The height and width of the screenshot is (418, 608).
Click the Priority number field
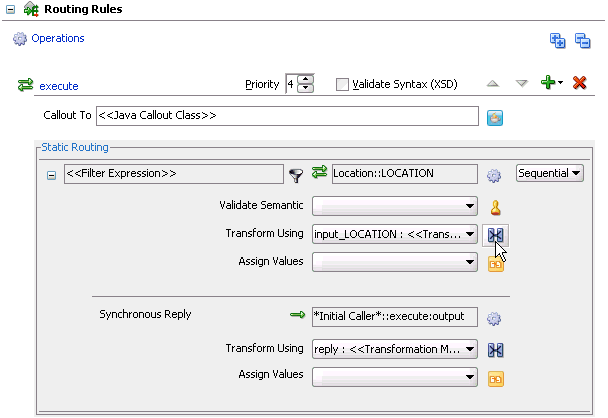point(291,84)
